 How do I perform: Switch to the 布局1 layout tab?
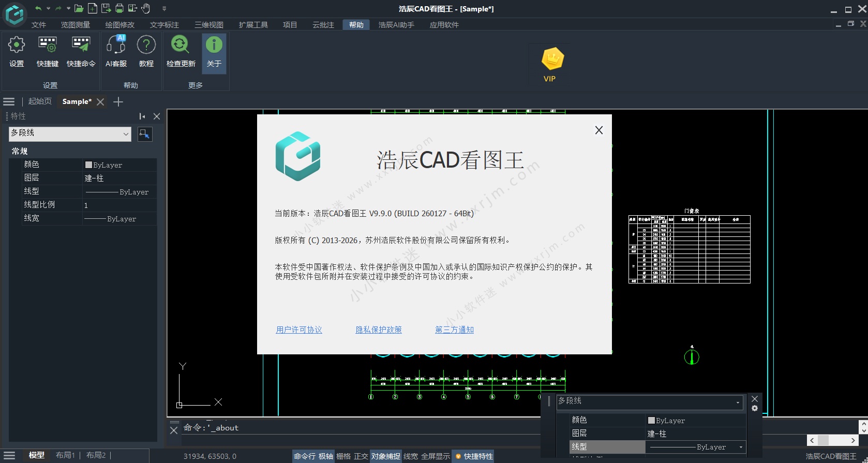tap(65, 455)
